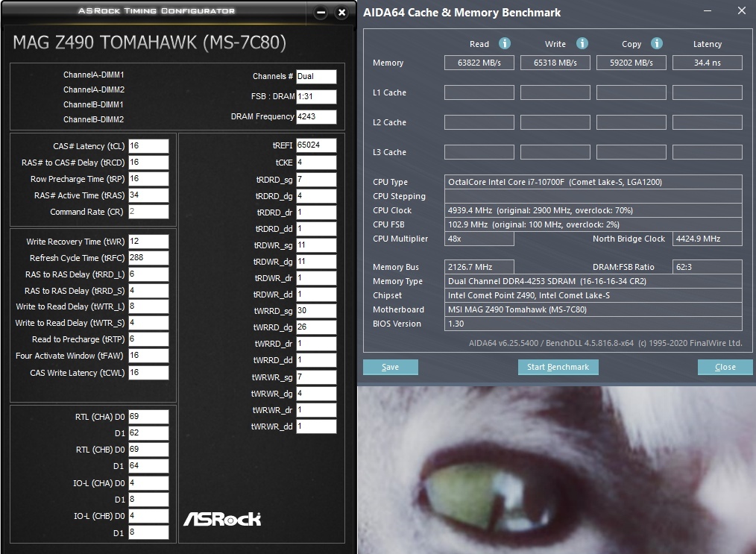Click the Memory Read result box
756x554 pixels.
[x=479, y=63]
